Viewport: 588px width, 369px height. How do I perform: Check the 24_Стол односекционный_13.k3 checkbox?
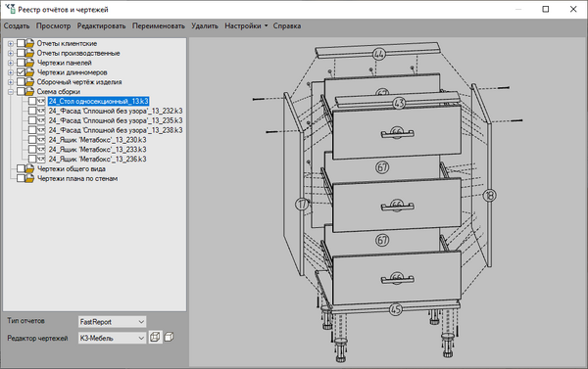(32, 101)
